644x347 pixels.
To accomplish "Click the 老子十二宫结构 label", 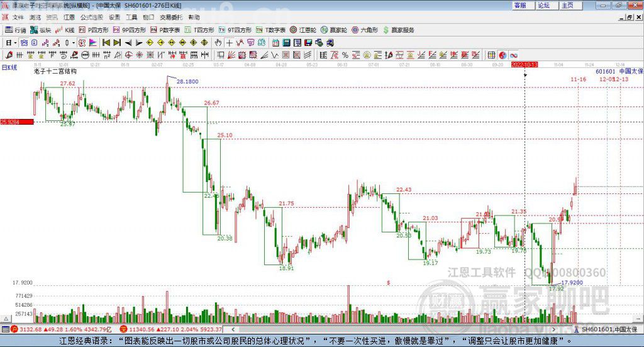I will 55,71.
